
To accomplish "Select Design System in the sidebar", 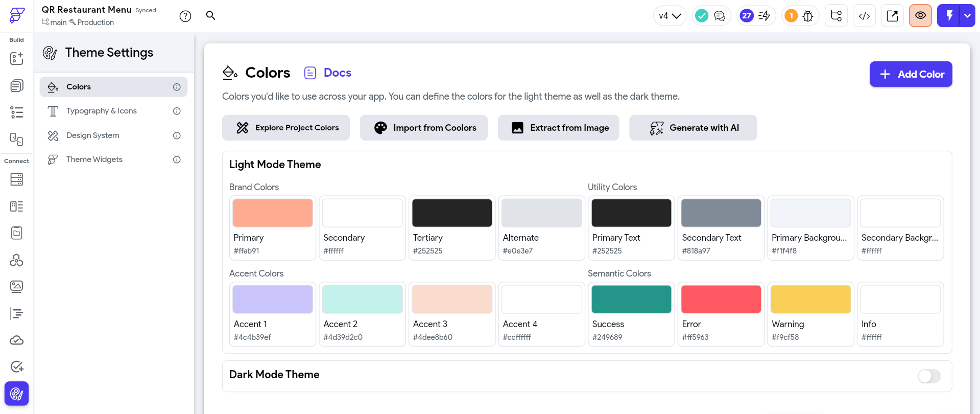I will coord(93,135).
